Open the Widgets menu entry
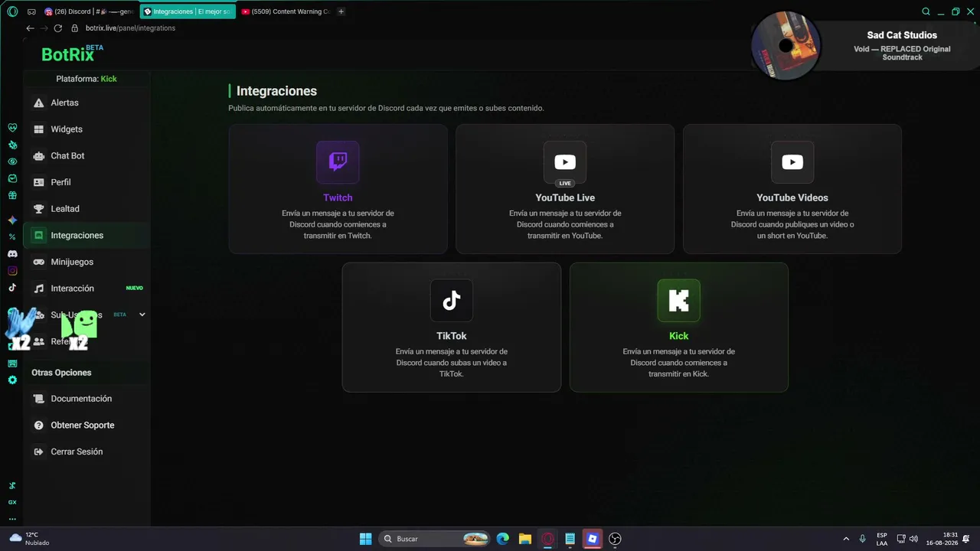980x551 pixels. [x=87, y=129]
